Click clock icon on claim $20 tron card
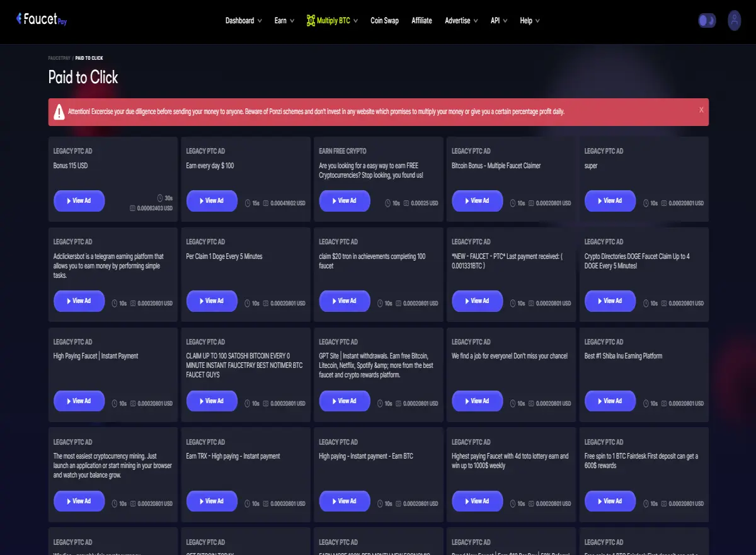The height and width of the screenshot is (555, 756). click(381, 304)
